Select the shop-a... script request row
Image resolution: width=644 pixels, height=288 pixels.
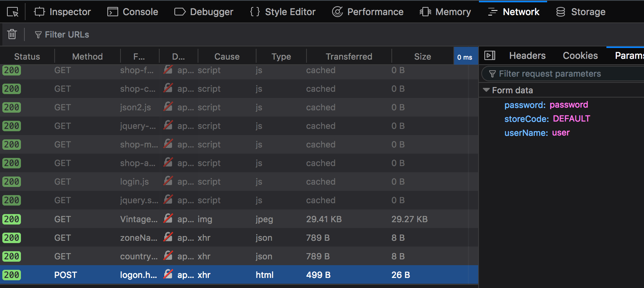pyautogui.click(x=239, y=163)
